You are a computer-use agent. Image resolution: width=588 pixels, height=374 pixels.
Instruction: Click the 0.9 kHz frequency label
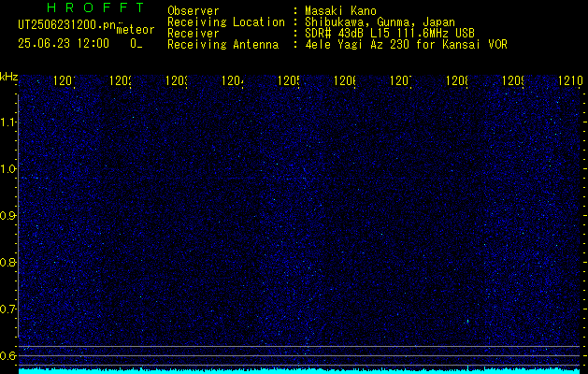[x=8, y=216]
